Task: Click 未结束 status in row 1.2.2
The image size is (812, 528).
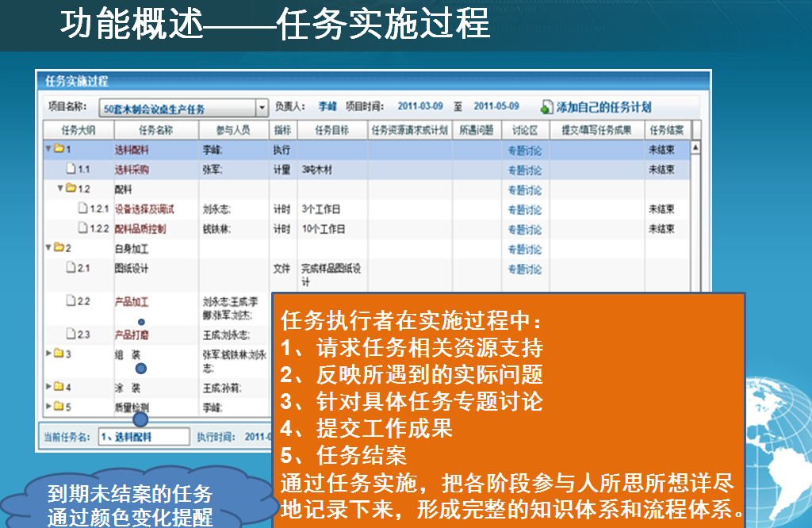Action: pos(661,229)
